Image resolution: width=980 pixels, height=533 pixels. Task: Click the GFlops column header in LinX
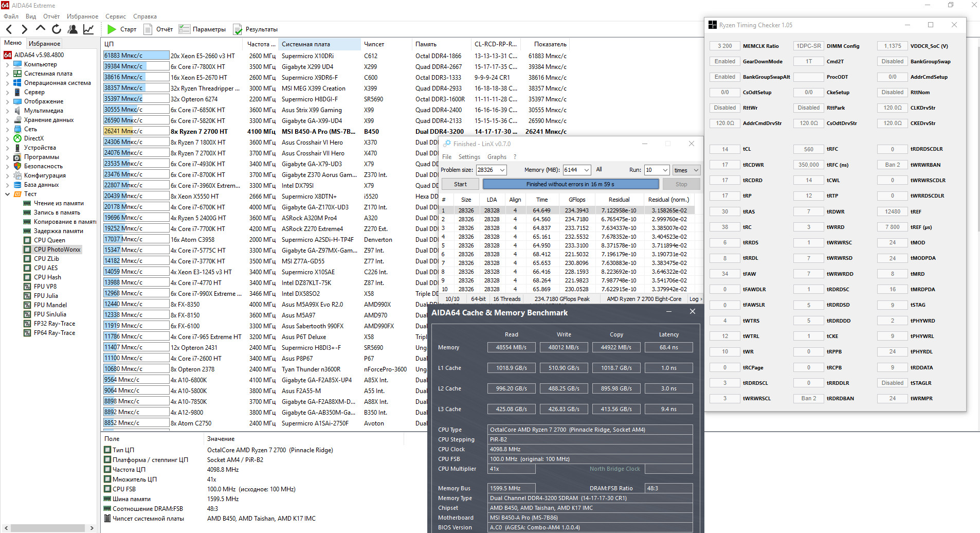577,200
